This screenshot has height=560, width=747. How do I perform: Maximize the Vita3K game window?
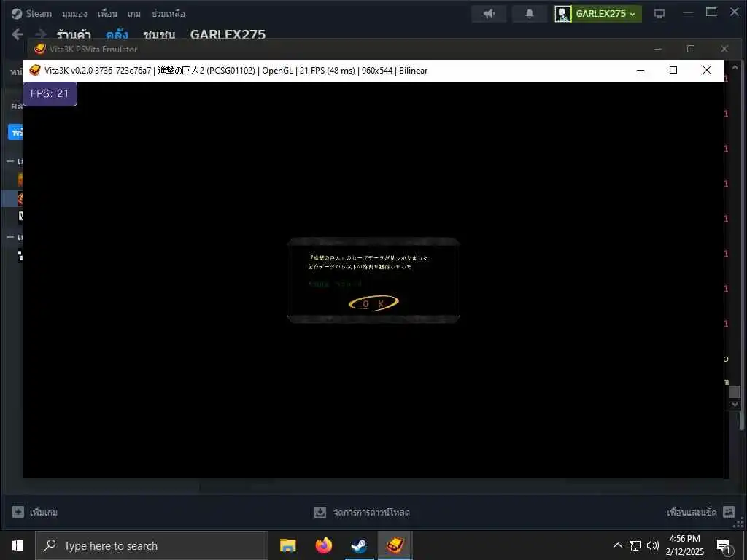[673, 70]
